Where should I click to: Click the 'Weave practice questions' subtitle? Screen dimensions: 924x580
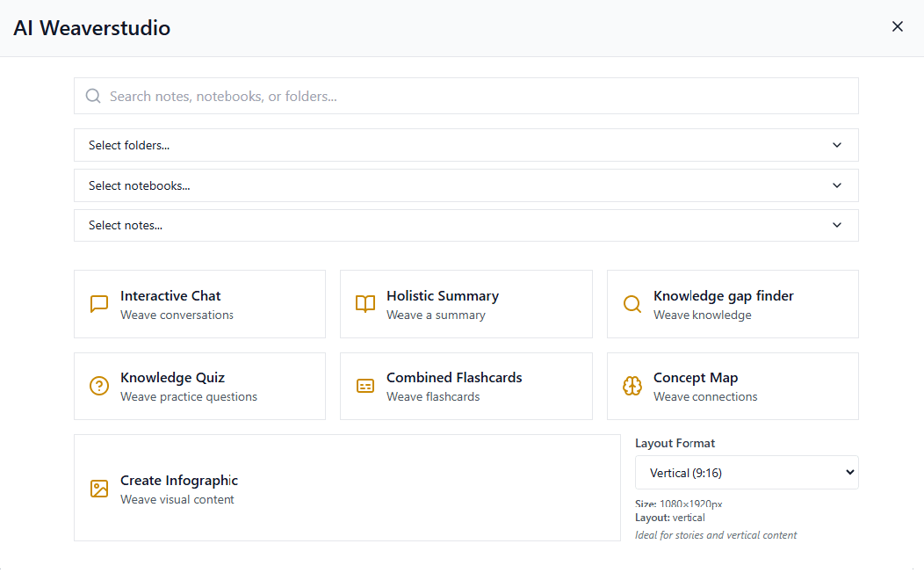[x=189, y=396]
